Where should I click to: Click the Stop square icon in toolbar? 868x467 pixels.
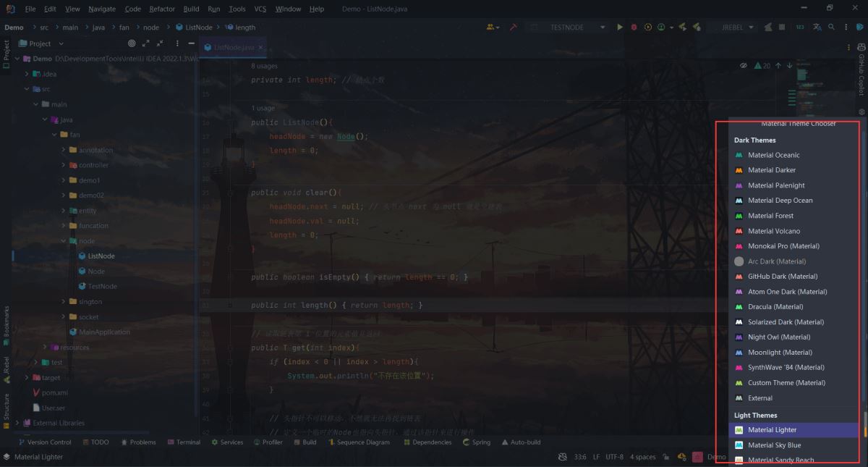coord(782,28)
